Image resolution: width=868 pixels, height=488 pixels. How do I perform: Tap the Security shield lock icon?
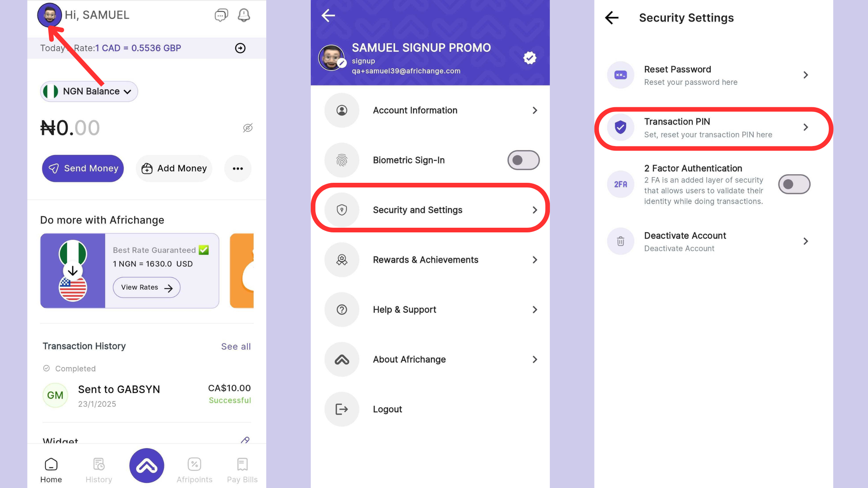(342, 210)
